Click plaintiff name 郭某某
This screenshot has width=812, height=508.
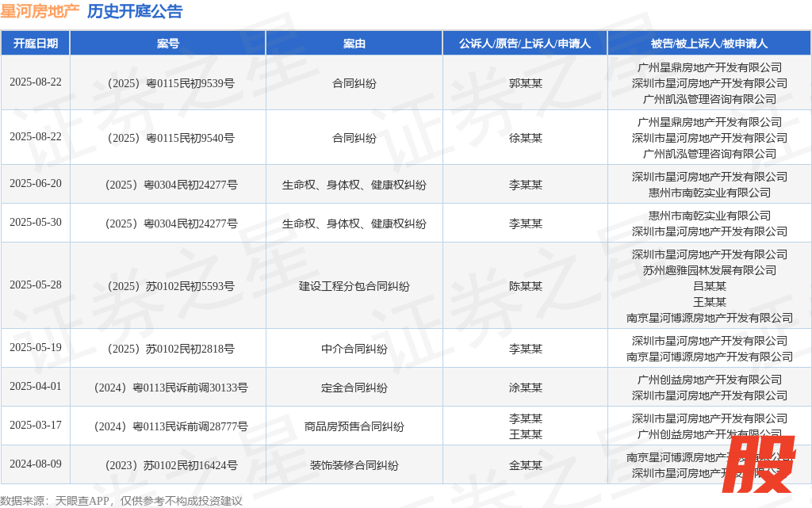point(525,83)
